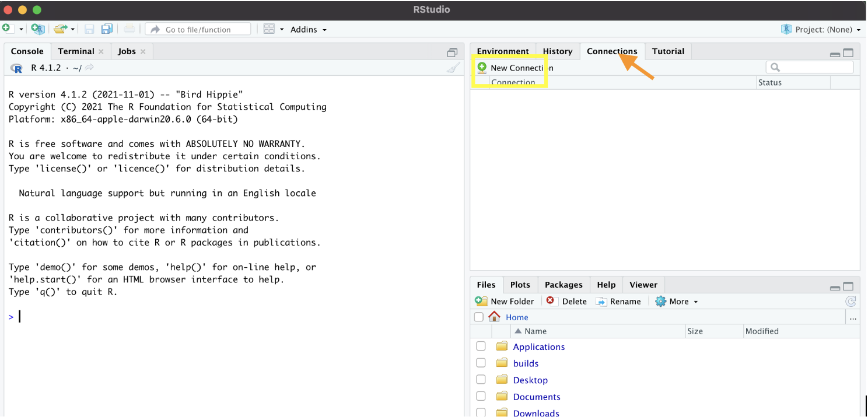The width and height of the screenshot is (868, 420).
Task: Click the Home breadcrumb link
Action: coord(517,317)
